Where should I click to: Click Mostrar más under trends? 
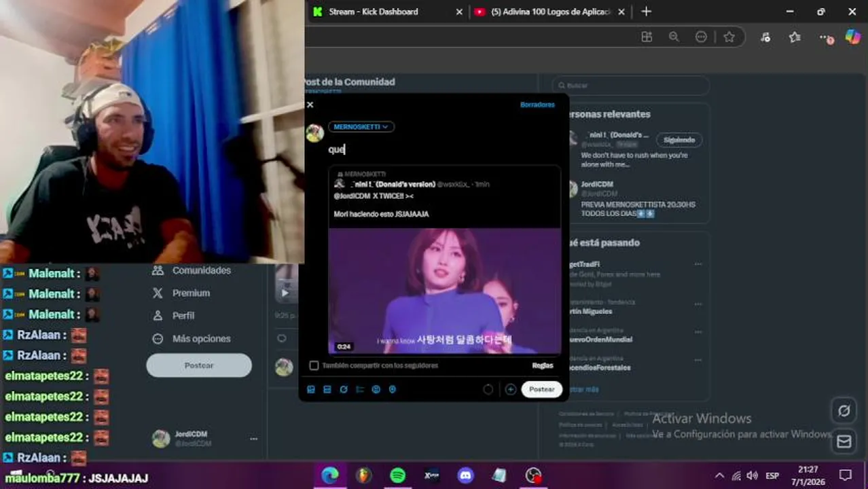(x=583, y=390)
